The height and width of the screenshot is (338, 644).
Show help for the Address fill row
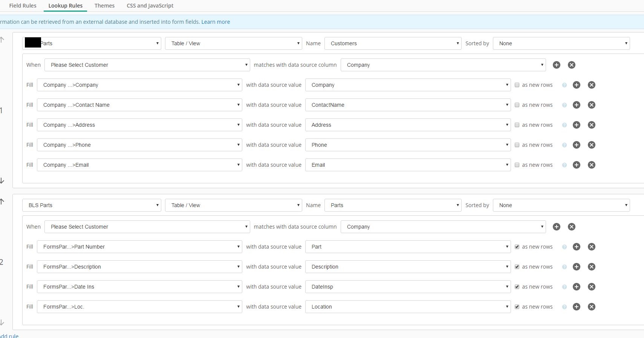(564, 125)
